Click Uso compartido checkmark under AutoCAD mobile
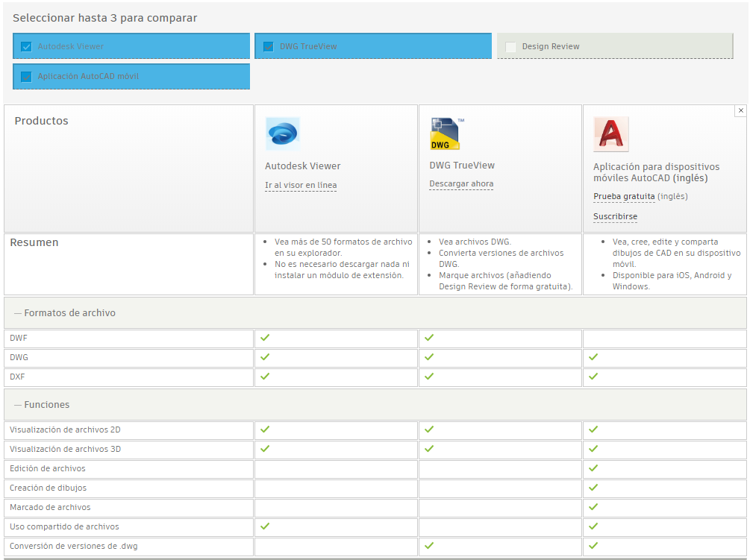 [593, 526]
